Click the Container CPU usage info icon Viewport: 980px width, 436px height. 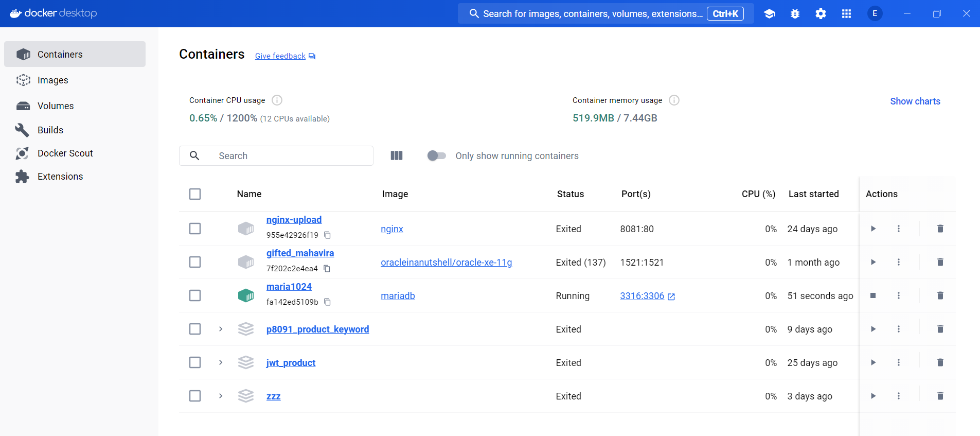(x=277, y=100)
